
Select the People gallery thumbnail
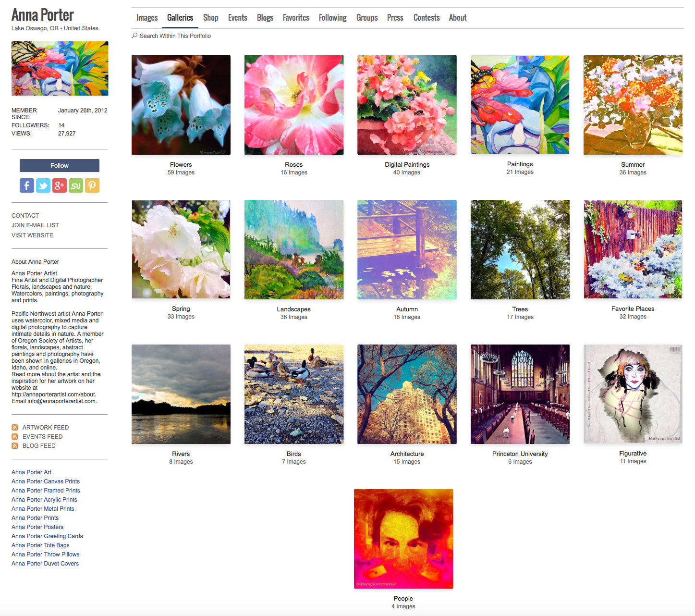[403, 539]
